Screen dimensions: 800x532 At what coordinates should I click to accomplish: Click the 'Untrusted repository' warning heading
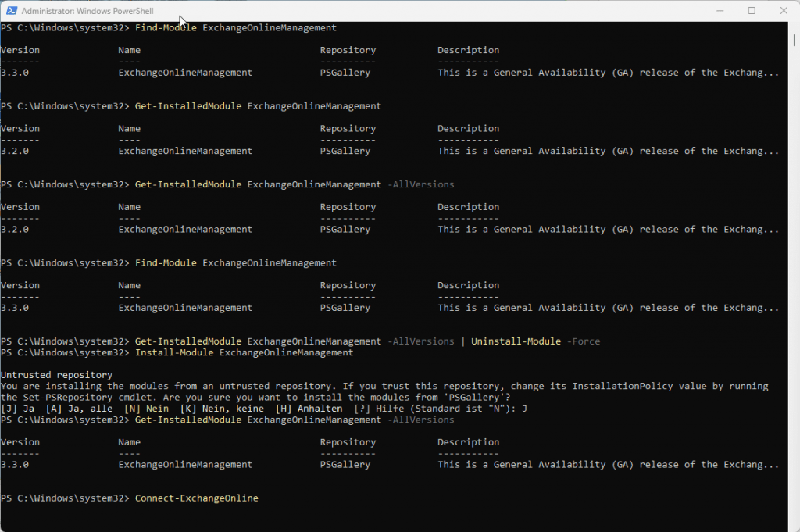(56, 376)
